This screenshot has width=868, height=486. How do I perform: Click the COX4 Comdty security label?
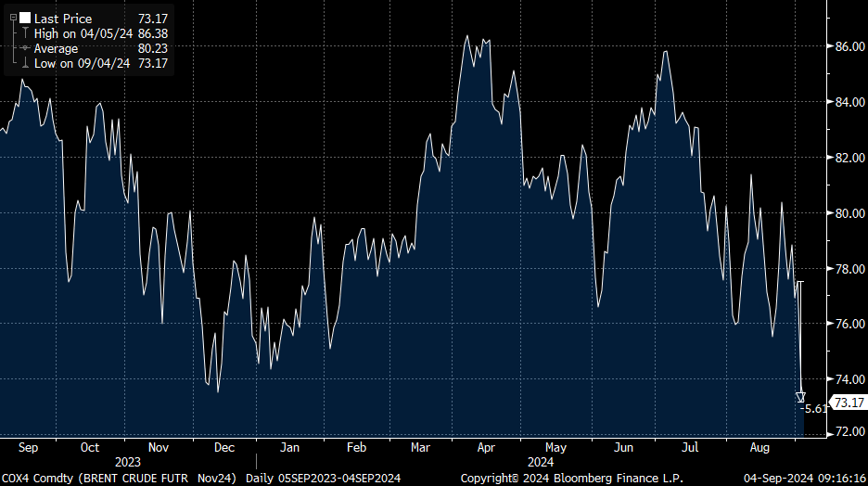coord(35,478)
